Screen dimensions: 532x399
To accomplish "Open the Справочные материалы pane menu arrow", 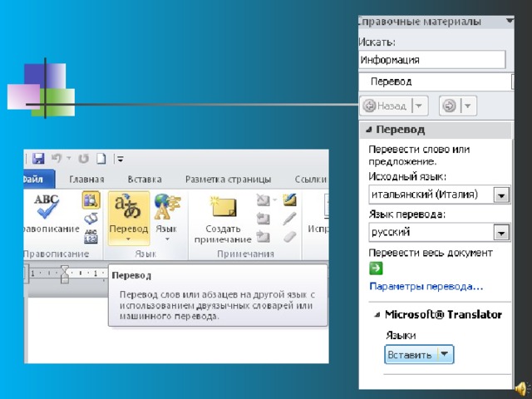I will click(x=509, y=21).
